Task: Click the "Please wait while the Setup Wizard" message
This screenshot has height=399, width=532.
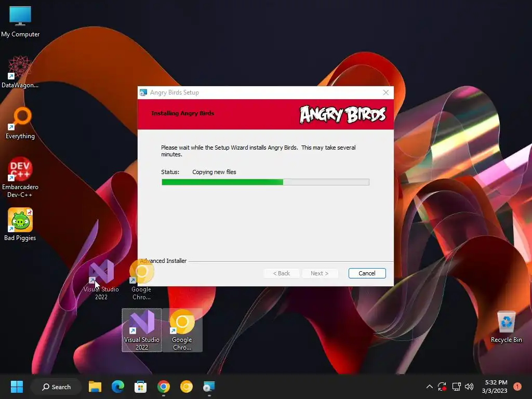Action: (258, 151)
